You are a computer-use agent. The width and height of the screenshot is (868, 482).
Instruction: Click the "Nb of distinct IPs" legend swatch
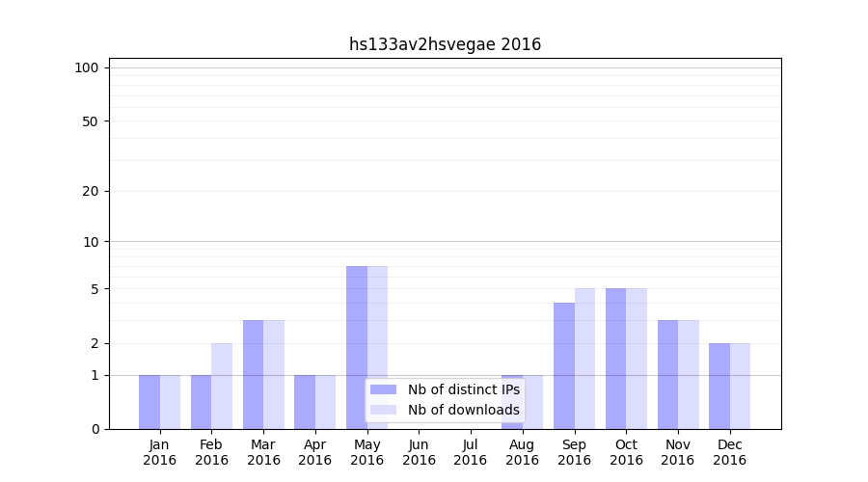coord(383,389)
